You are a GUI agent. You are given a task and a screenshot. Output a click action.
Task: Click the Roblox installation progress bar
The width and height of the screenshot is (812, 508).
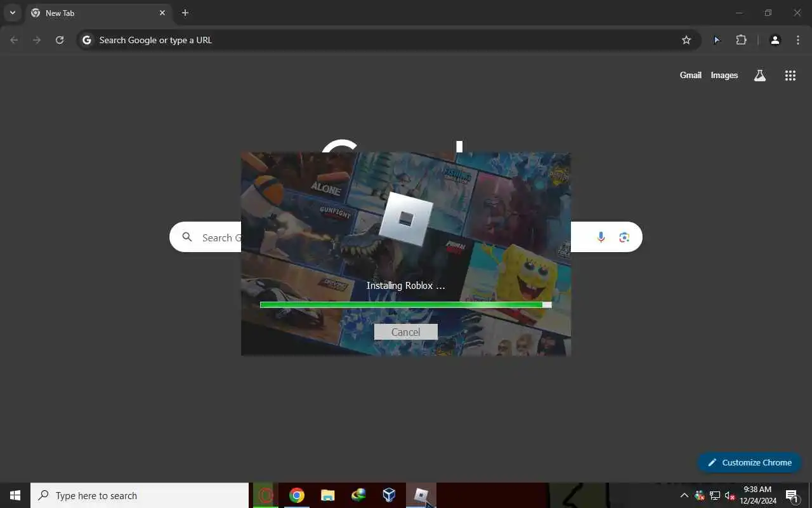[x=405, y=305]
